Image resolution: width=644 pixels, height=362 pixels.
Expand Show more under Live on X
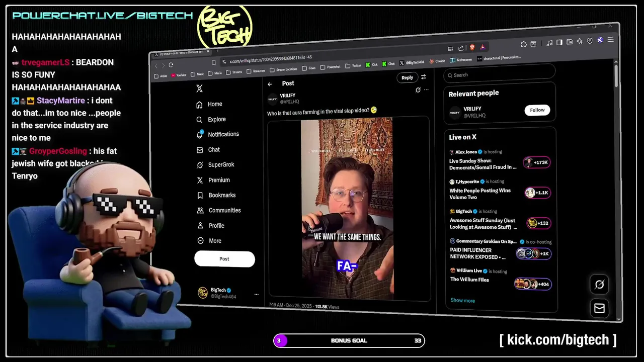pos(462,301)
